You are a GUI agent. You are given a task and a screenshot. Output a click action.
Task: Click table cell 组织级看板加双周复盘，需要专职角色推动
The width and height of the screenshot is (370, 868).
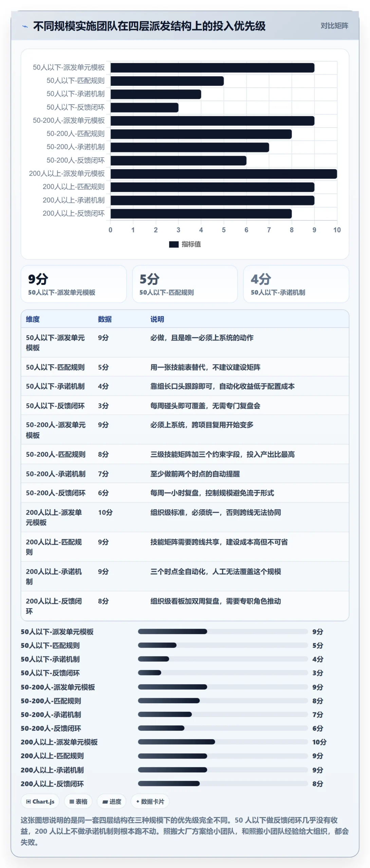216,601
